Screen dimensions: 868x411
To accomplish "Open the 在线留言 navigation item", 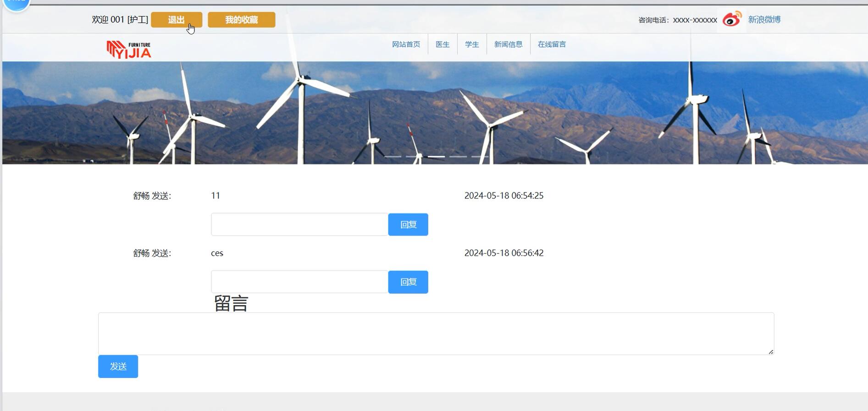I will [x=552, y=44].
